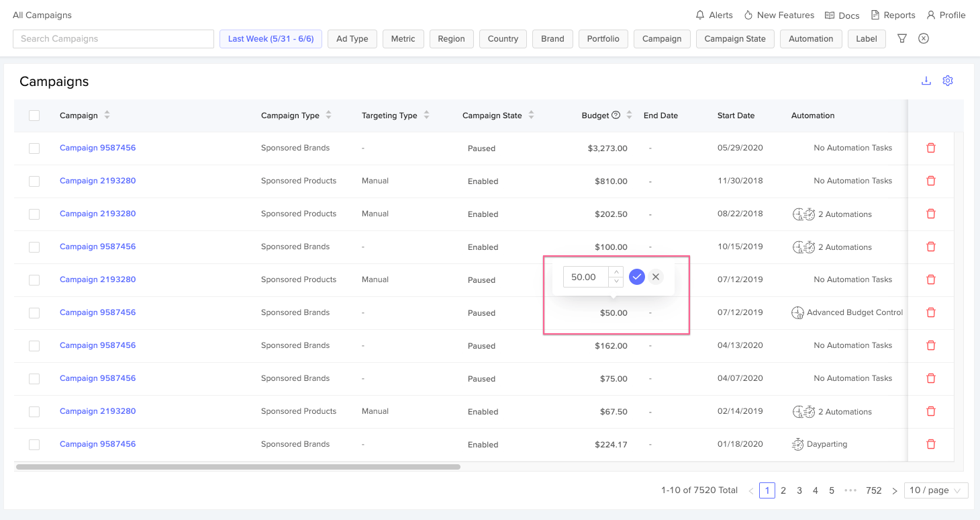Confirm the budget edit with the checkmark
Screen dimensions: 980x520
637,277
